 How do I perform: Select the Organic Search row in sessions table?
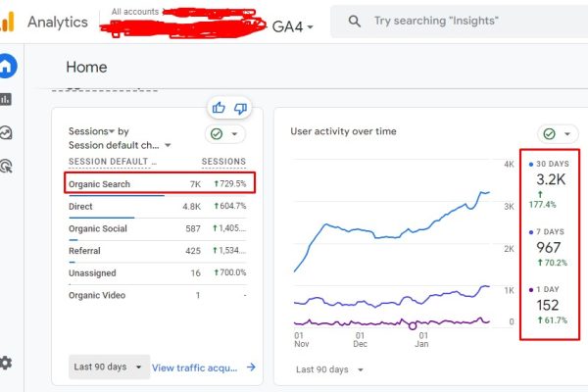[157, 183]
